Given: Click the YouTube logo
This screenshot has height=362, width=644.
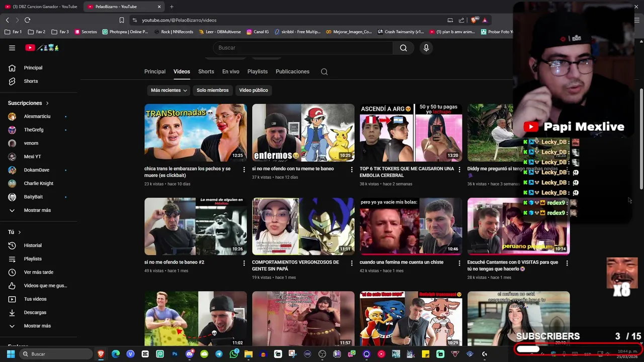Looking at the screenshot, I should pos(42,48).
